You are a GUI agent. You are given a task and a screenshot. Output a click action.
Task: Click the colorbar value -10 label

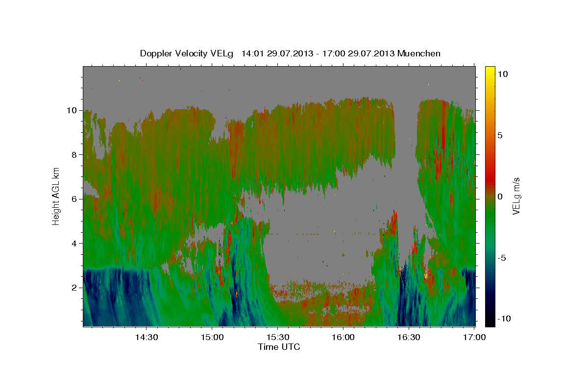coord(504,318)
